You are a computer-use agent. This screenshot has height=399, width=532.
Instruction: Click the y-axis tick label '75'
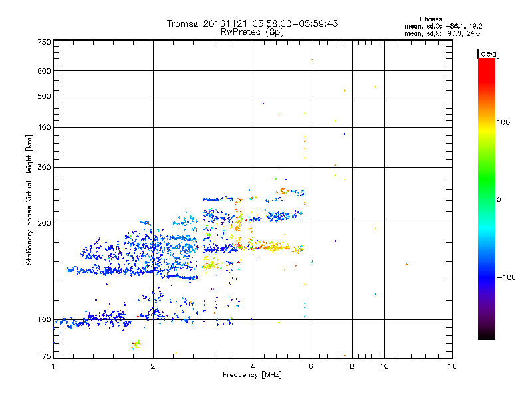[46, 356]
